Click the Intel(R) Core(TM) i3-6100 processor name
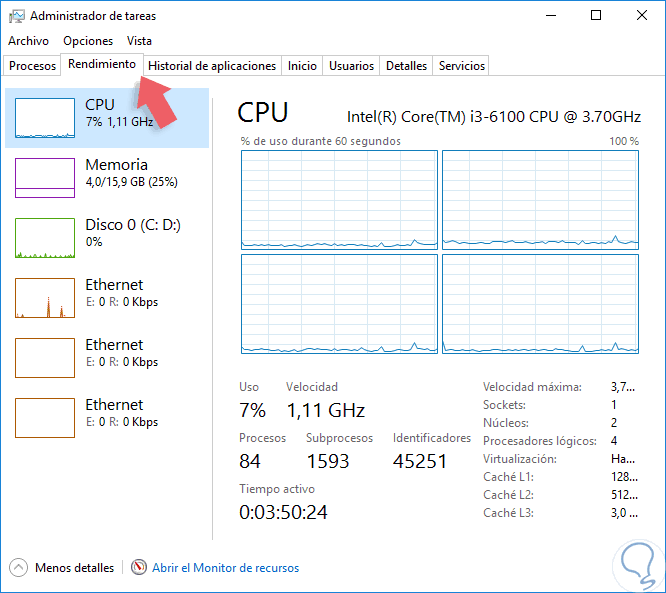Image resolution: width=666 pixels, height=593 pixels. tap(494, 117)
